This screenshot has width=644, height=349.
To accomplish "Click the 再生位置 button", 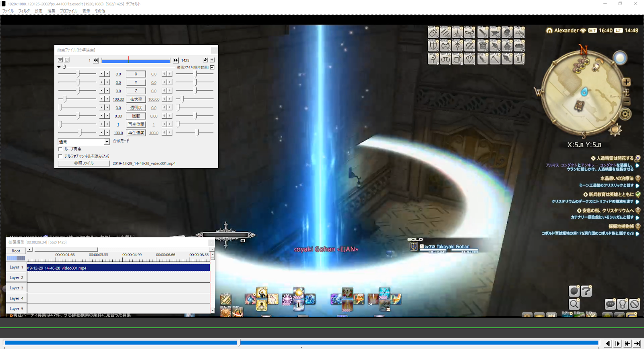I will [136, 124].
